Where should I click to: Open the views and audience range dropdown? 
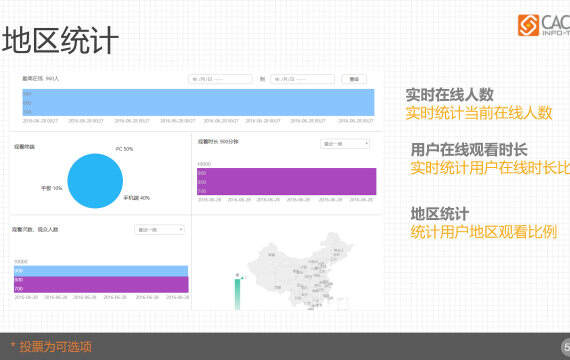[159, 229]
